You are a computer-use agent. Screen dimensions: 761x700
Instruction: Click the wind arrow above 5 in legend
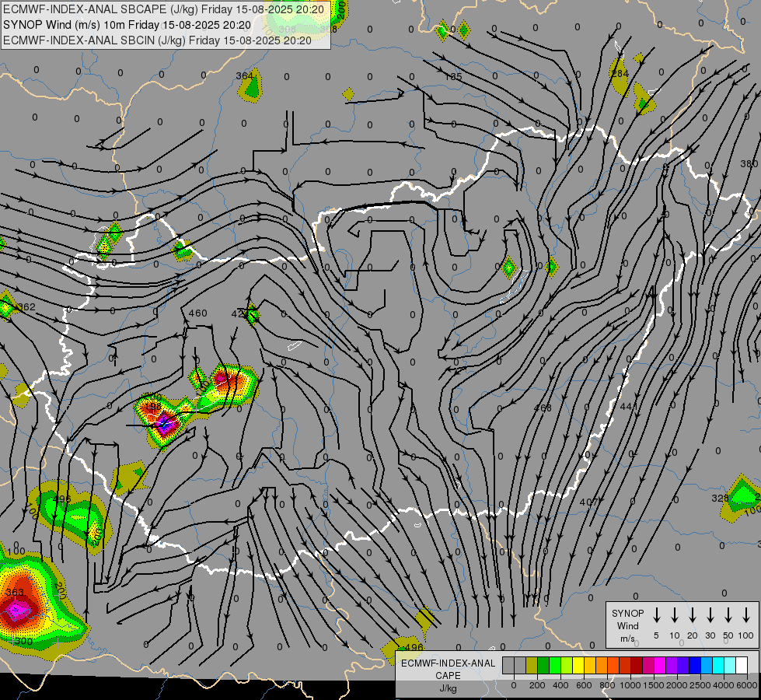click(x=657, y=614)
